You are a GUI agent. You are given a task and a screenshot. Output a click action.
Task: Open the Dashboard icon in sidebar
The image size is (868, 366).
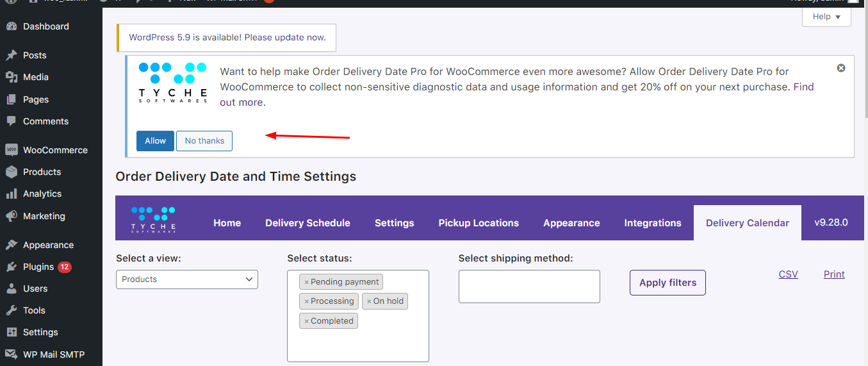pos(12,26)
